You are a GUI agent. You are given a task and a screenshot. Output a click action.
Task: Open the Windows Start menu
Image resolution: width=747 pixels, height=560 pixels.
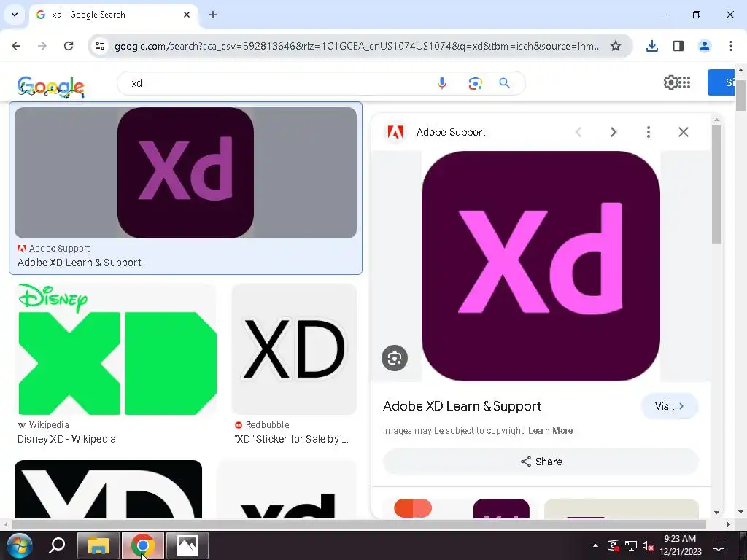click(x=19, y=545)
